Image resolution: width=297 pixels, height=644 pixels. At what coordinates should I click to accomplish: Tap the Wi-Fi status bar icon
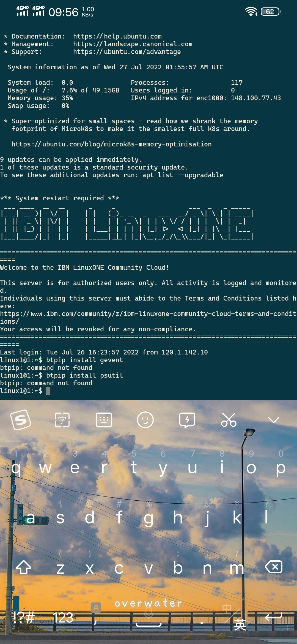[251, 12]
